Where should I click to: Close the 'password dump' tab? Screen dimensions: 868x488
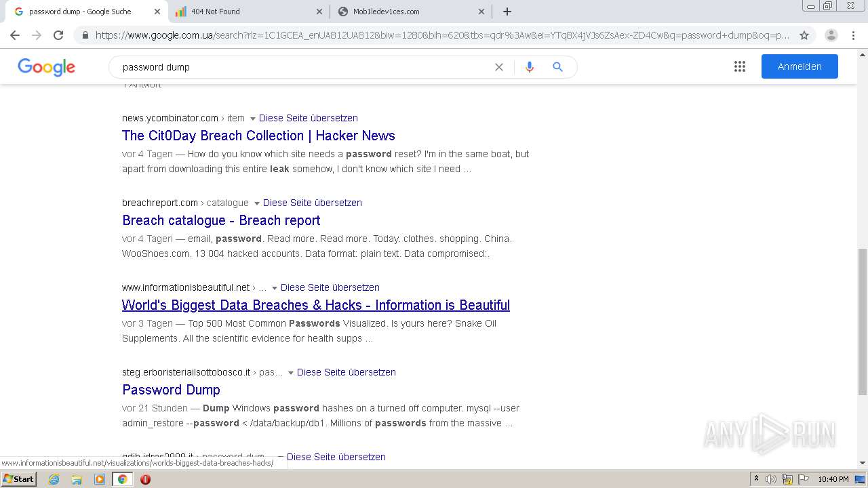(x=157, y=12)
